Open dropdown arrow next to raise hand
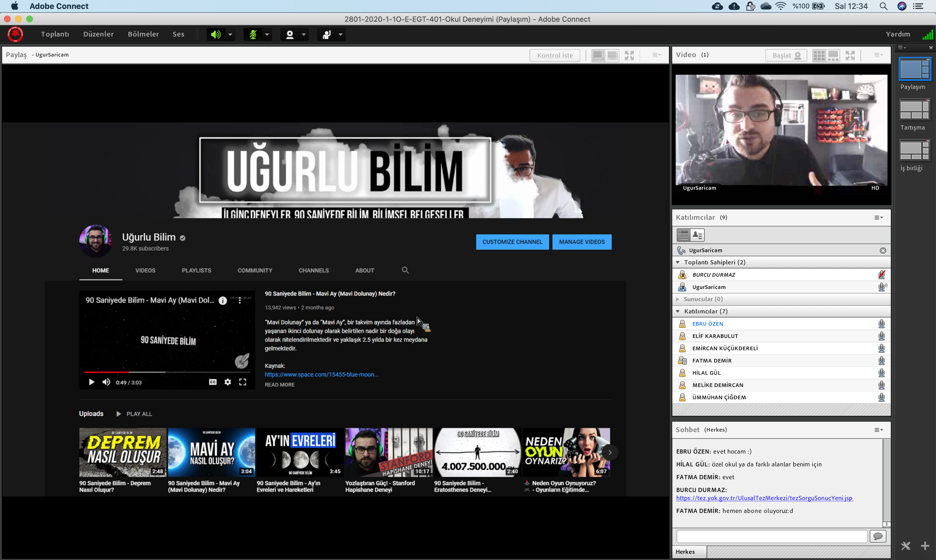The height and width of the screenshot is (560, 936). coord(340,34)
